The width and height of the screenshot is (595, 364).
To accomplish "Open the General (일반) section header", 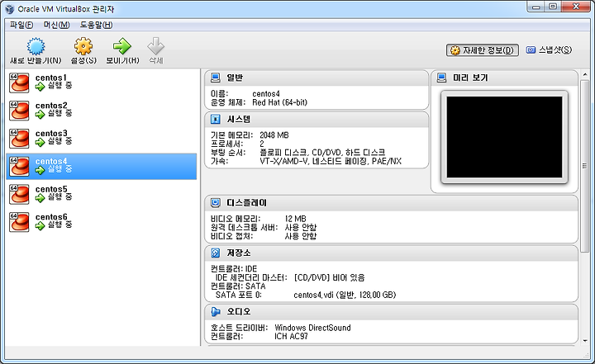I will click(317, 78).
